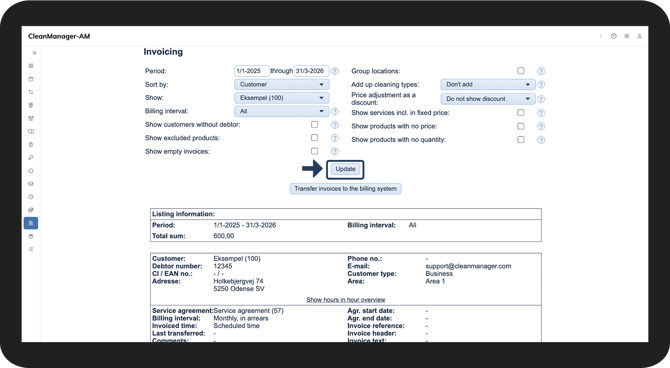Click the debtor number 12345
The height and width of the screenshot is (368, 670).
point(223,266)
